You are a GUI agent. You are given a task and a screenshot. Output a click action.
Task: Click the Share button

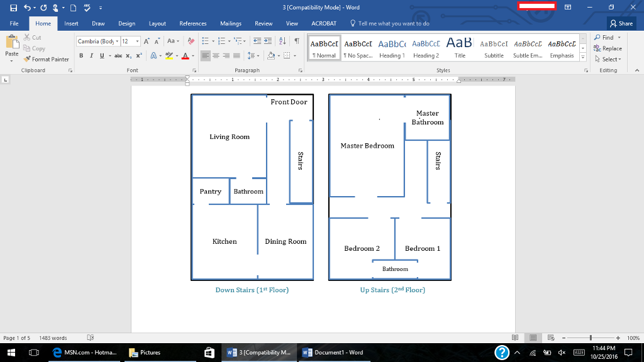click(621, 23)
